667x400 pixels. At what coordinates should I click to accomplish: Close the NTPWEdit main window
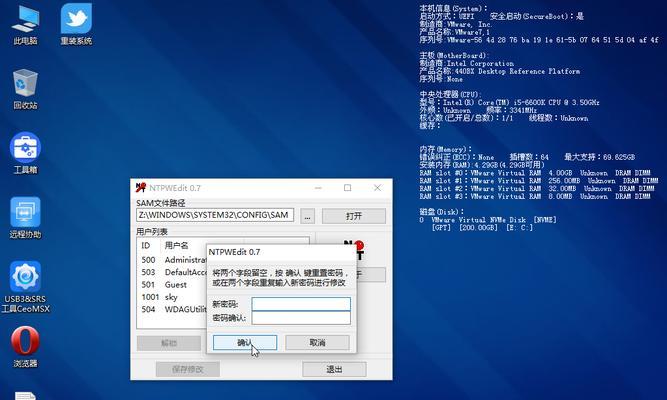pos(377,188)
